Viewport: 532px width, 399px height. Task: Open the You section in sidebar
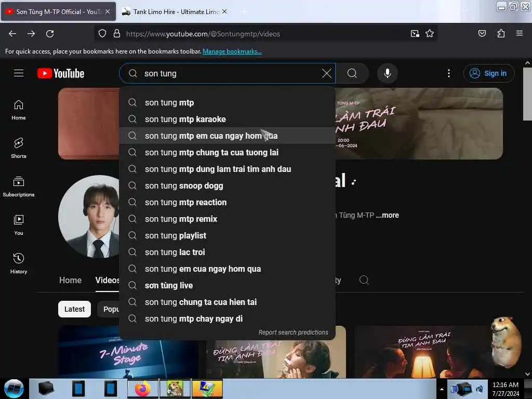pyautogui.click(x=19, y=225)
